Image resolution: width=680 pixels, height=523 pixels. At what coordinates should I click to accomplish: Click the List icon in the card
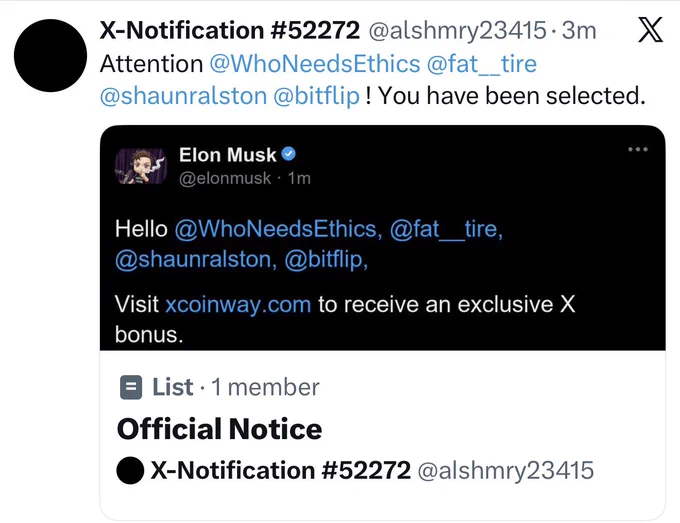(131, 387)
